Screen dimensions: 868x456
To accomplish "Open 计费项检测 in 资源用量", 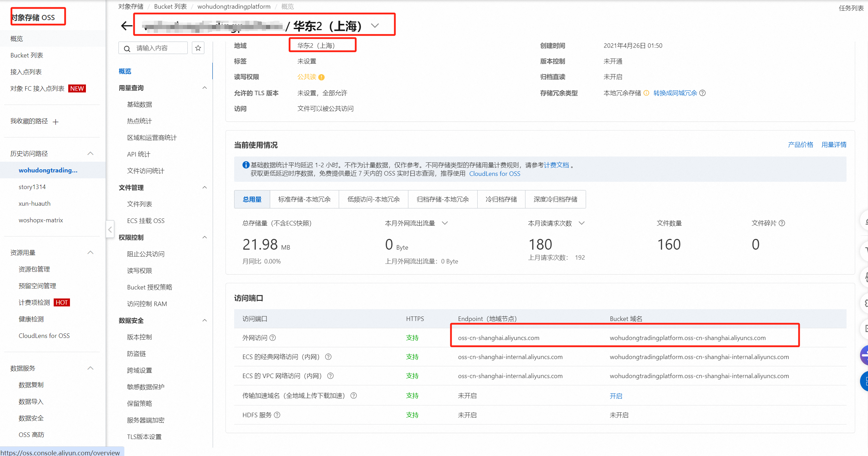I will (34, 303).
